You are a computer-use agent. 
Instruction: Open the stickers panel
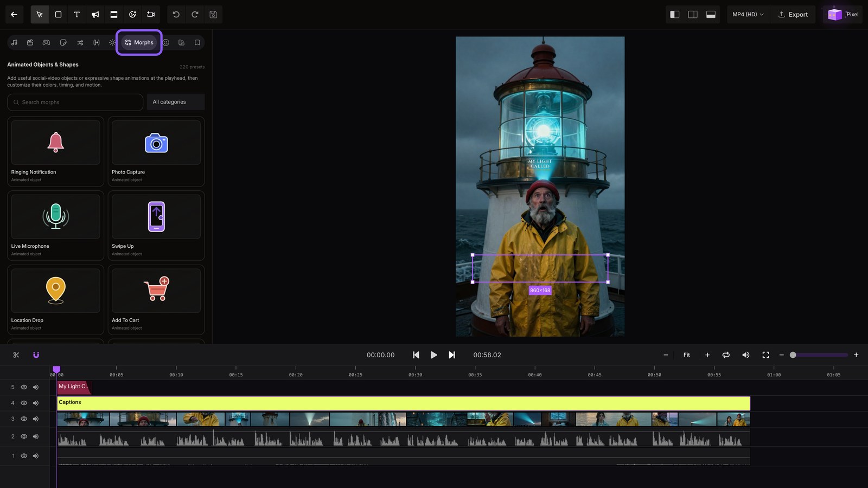(x=63, y=42)
